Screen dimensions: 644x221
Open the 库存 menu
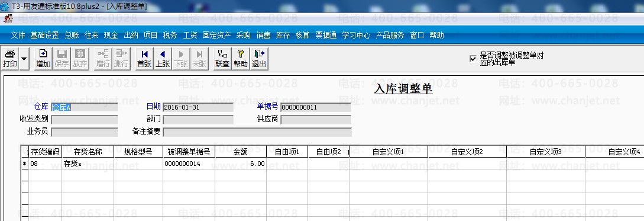pos(283,36)
